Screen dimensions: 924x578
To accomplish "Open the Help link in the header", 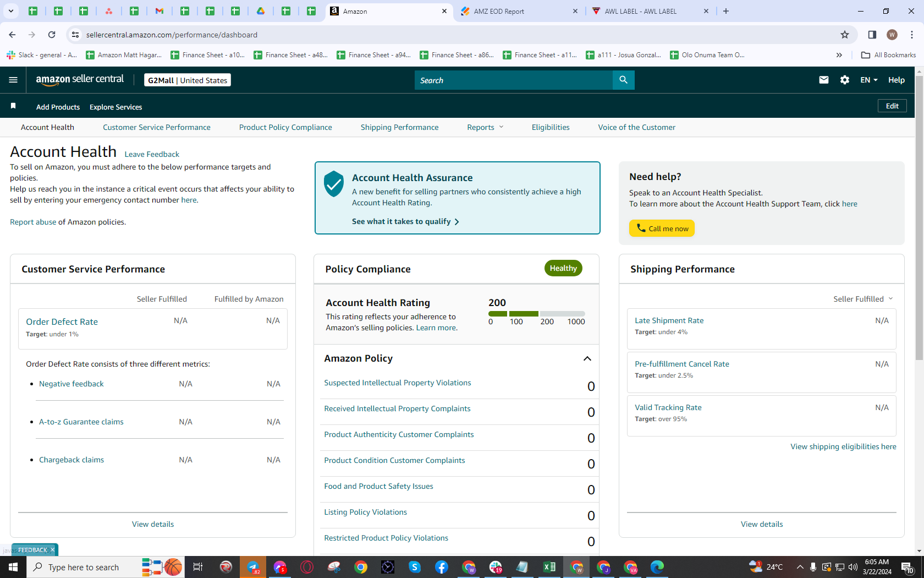I will click(x=897, y=80).
